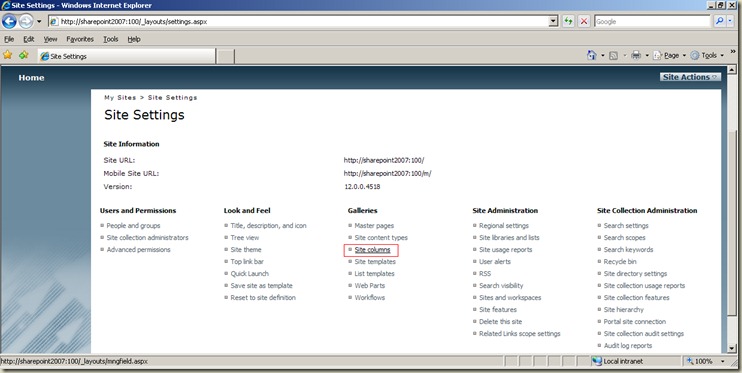Open the Favorites menu
The image size is (742, 373).
(80, 39)
